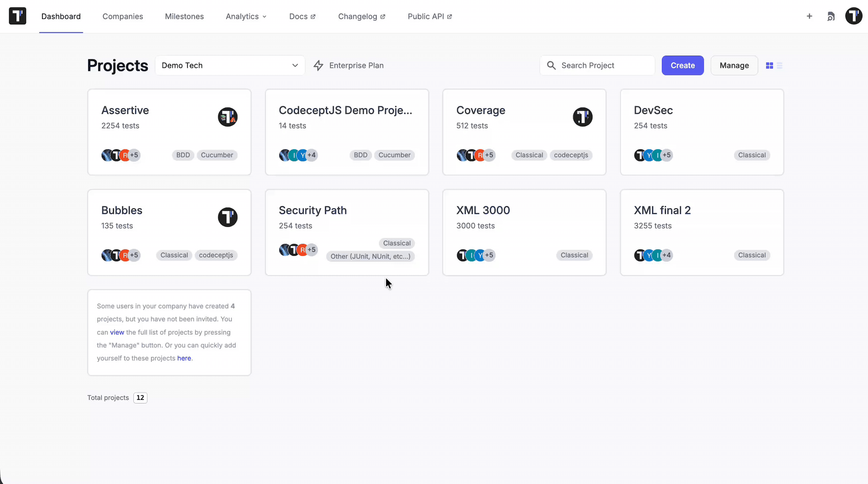This screenshot has width=868, height=484.
Task: Open the XML final 2 project title
Action: [662, 210]
